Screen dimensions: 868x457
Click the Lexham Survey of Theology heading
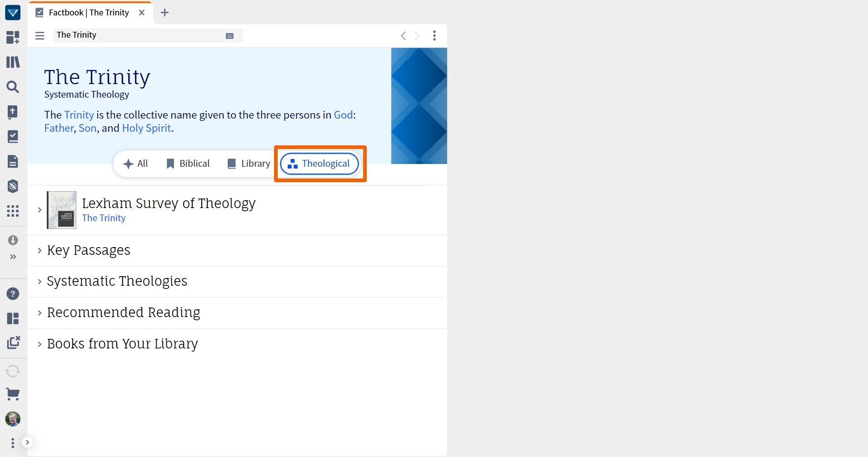(169, 203)
